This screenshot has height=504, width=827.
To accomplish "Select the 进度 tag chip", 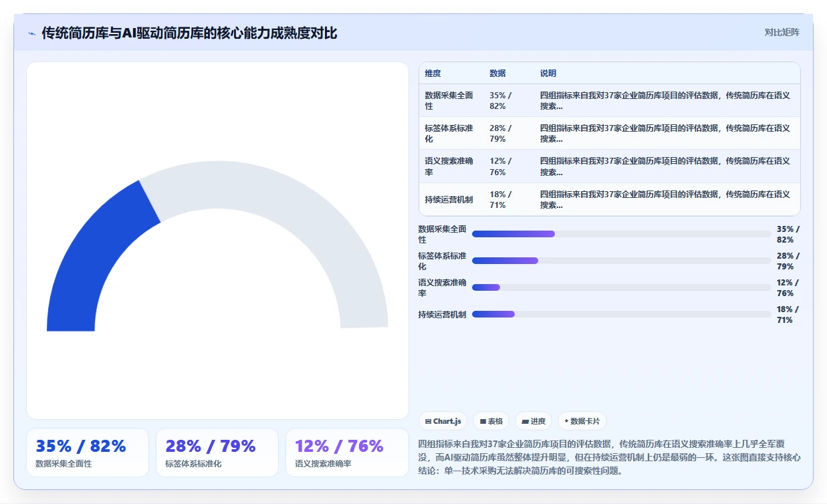I will pos(534,421).
